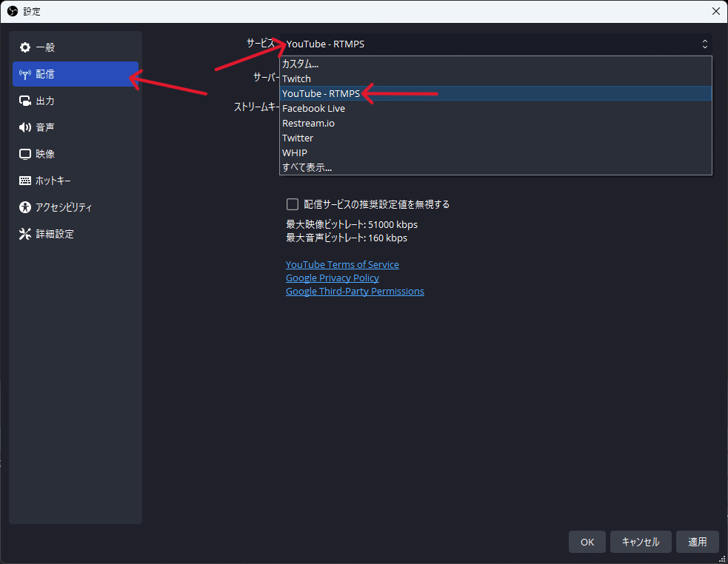Open the アクセシビリティ settings tab

(x=76, y=207)
